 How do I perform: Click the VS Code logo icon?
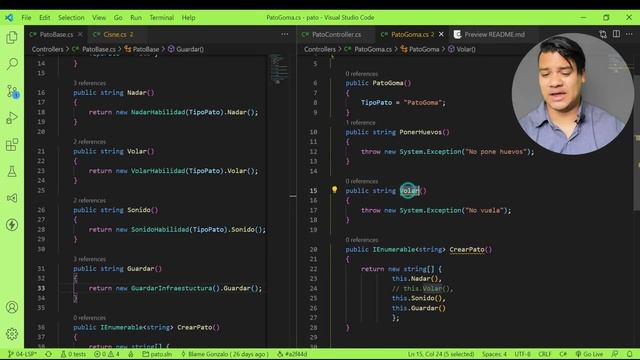click(9, 18)
